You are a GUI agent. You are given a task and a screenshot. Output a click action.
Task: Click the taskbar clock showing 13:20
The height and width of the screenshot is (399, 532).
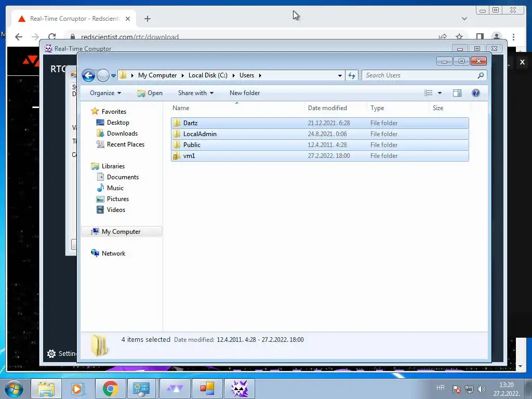pos(507,389)
